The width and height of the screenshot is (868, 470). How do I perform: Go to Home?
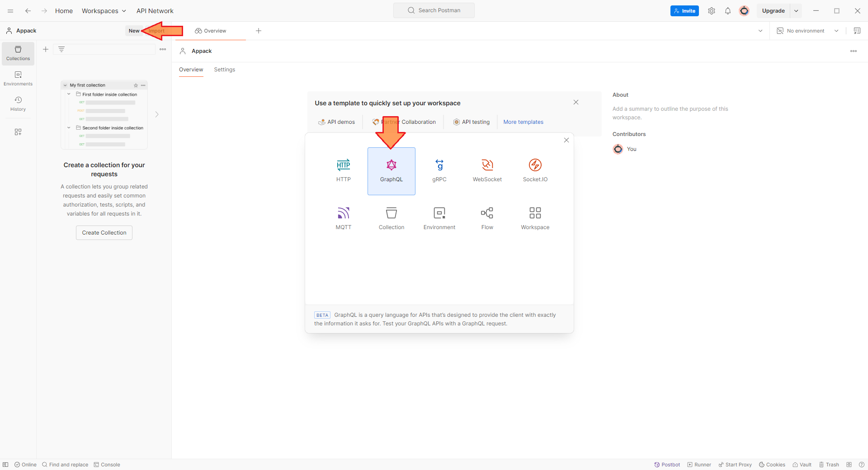pyautogui.click(x=64, y=11)
